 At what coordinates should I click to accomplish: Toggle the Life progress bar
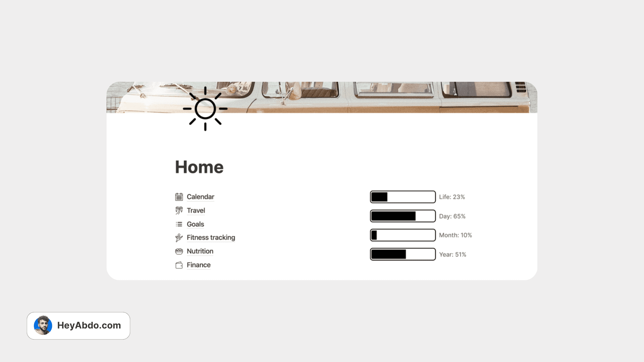click(402, 197)
